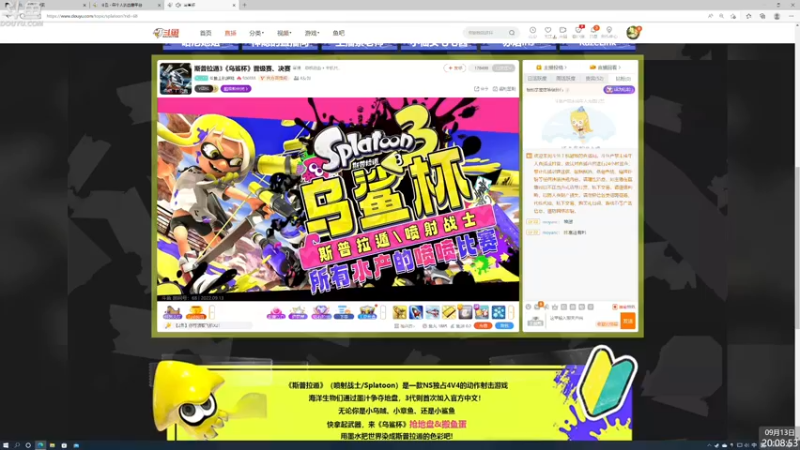The width and height of the screenshot is (800, 450).
Task: Open the header icon with red notification badge
Action: pyautogui.click(x=579, y=31)
